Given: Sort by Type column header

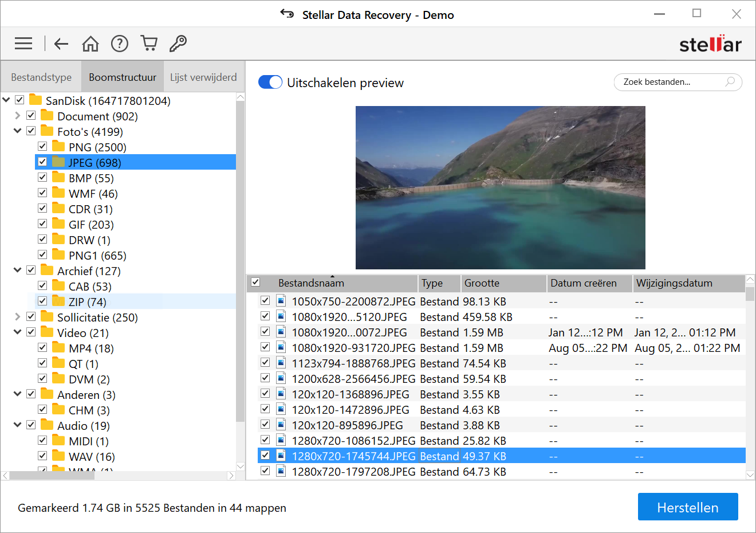Looking at the screenshot, I should (440, 283).
